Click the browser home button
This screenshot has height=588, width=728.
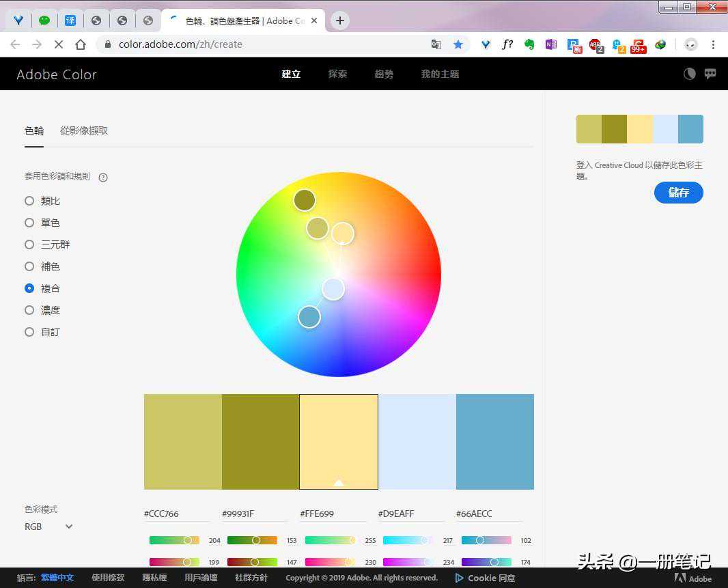(81, 44)
